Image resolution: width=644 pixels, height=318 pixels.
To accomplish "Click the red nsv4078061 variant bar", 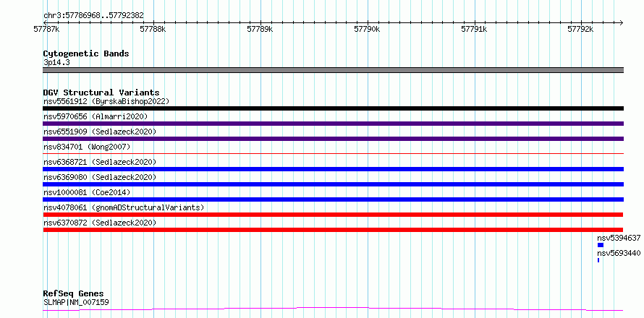I will pyautogui.click(x=333, y=215).
